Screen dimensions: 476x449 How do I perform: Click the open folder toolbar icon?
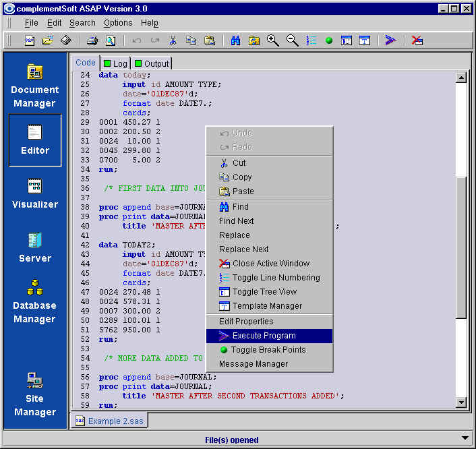(48, 40)
